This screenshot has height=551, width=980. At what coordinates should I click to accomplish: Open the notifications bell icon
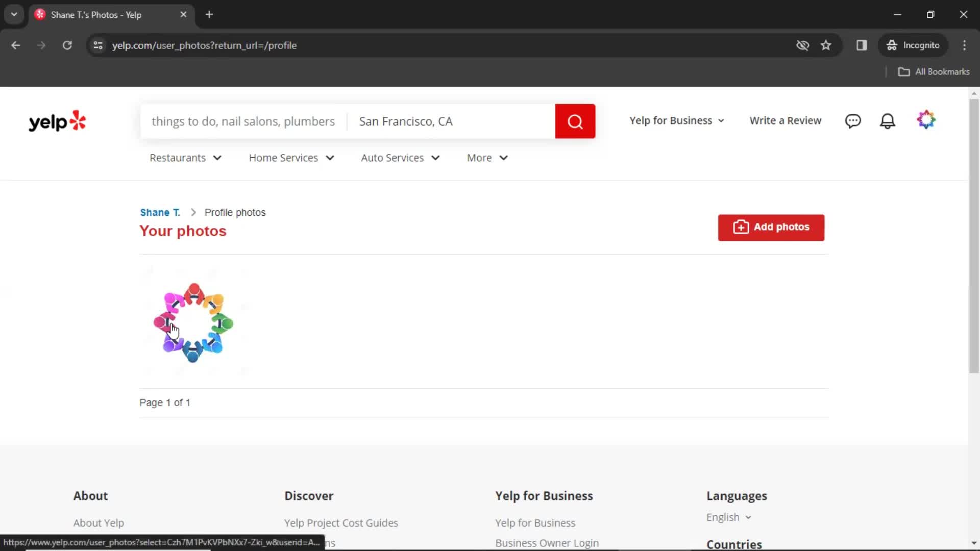pyautogui.click(x=888, y=121)
